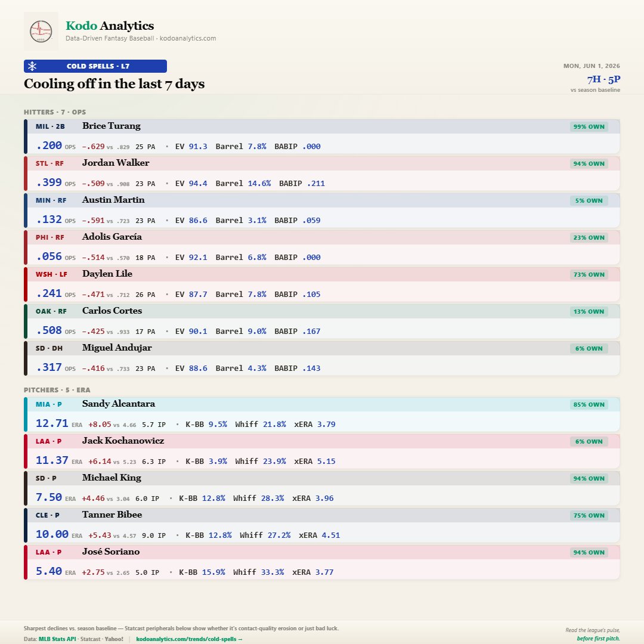Select Jack Kochanowicz player name
Image resolution: width=644 pixels, height=644 pixels.
pyautogui.click(x=123, y=440)
